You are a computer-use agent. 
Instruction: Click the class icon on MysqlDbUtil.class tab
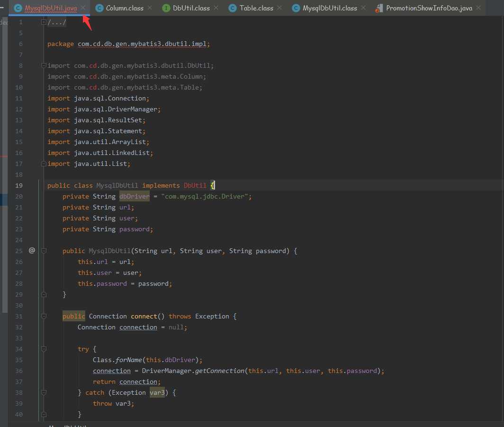(296, 8)
